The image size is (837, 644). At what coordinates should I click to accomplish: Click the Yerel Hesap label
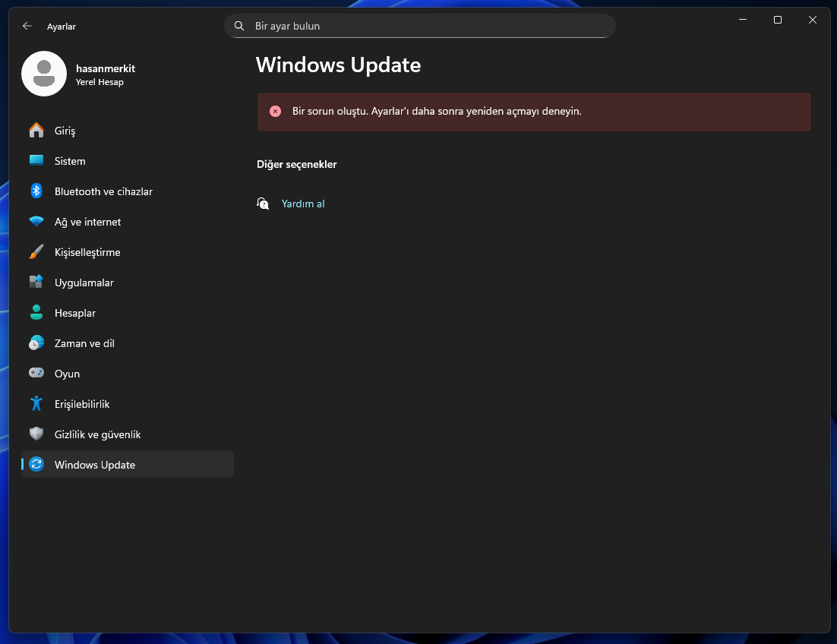tap(99, 82)
